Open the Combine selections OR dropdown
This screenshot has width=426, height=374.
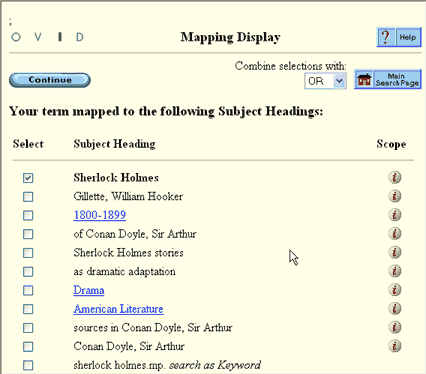pyautogui.click(x=325, y=81)
